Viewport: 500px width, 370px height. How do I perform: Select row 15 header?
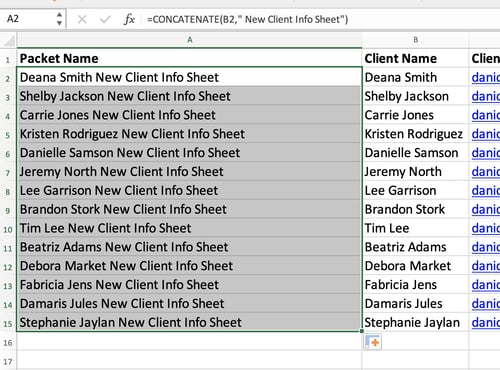(8, 323)
